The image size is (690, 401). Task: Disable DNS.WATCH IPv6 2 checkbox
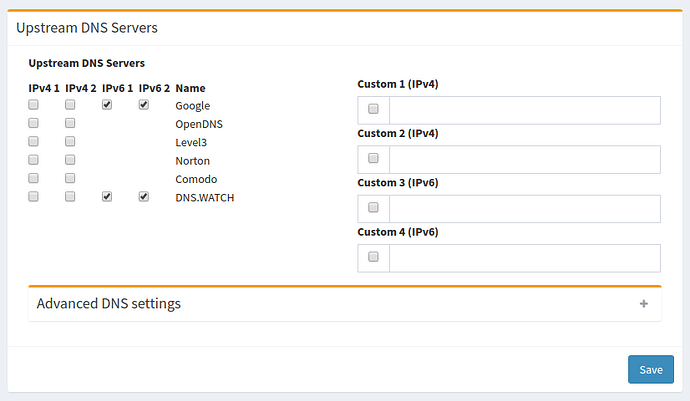pyautogui.click(x=144, y=197)
